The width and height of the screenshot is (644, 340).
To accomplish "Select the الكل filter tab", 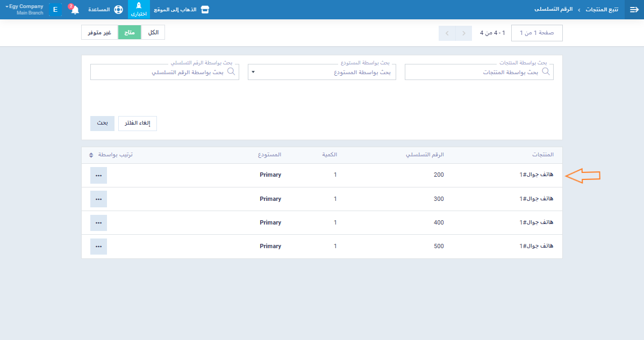I will [153, 33].
